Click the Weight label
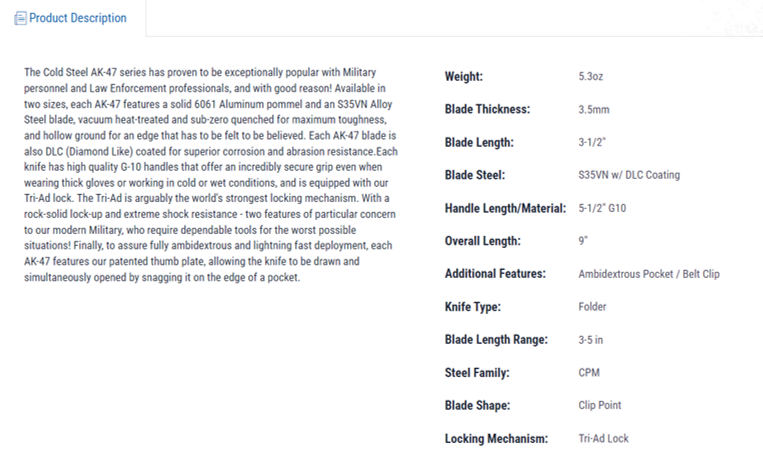The height and width of the screenshot is (457, 763). click(464, 76)
